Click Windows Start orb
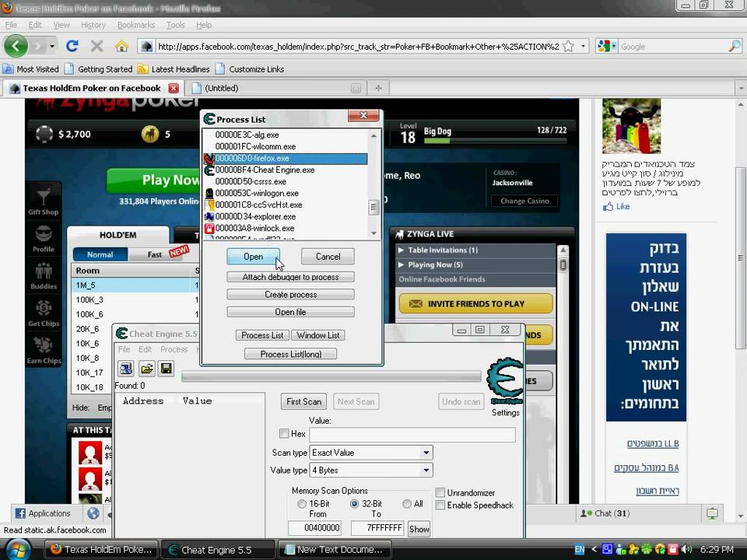747x560 pixels. pos(18,549)
